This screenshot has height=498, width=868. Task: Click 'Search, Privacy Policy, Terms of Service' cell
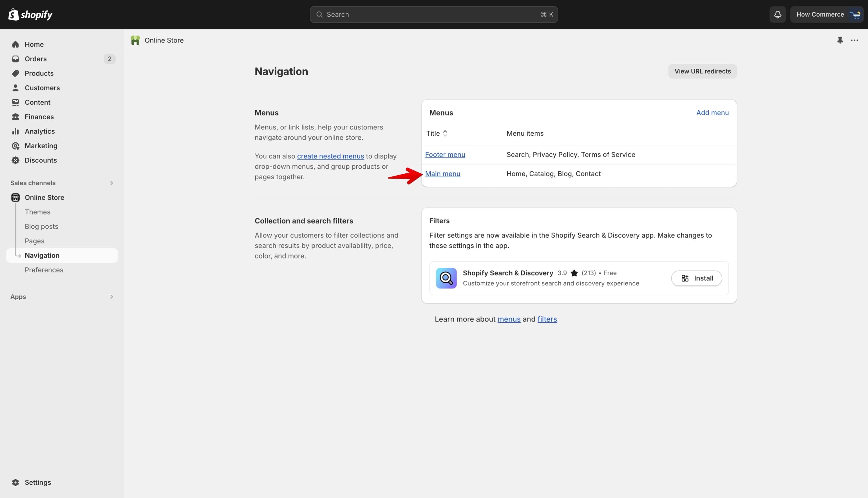click(x=571, y=155)
